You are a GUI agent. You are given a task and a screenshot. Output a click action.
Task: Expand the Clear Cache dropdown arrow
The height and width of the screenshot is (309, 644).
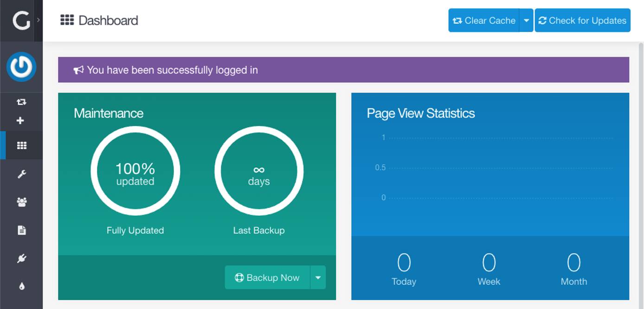point(525,20)
